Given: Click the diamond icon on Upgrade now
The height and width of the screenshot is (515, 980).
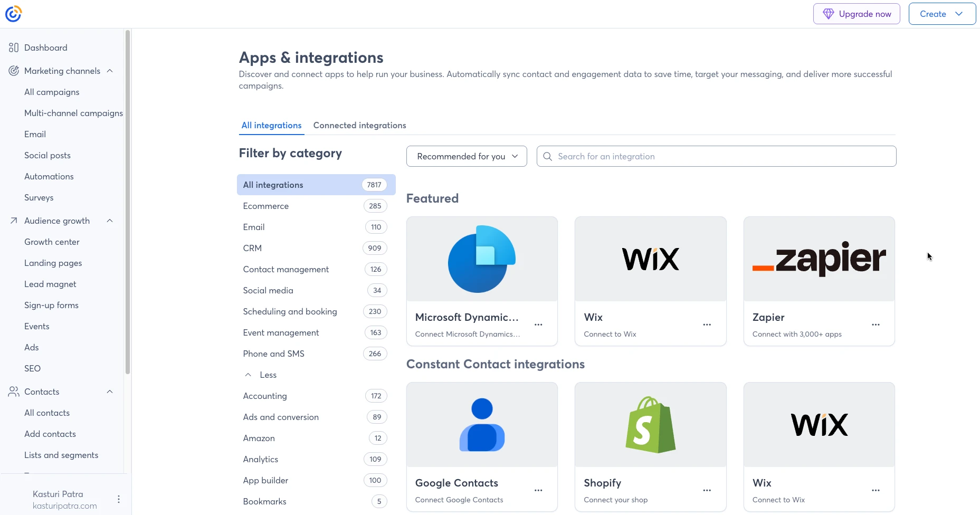Looking at the screenshot, I should pos(829,14).
